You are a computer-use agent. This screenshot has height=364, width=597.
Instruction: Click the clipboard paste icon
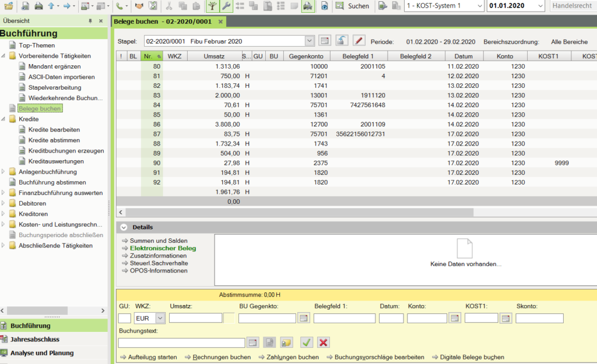196,6
